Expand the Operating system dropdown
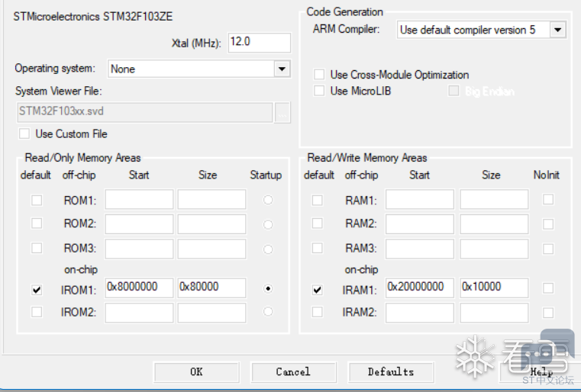581x392 pixels. [x=282, y=69]
